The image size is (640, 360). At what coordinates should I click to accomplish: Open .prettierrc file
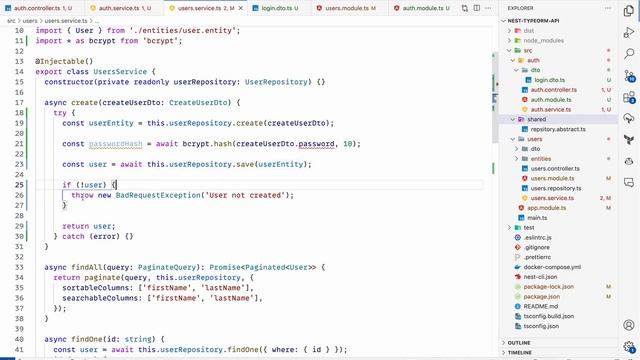[537, 257]
